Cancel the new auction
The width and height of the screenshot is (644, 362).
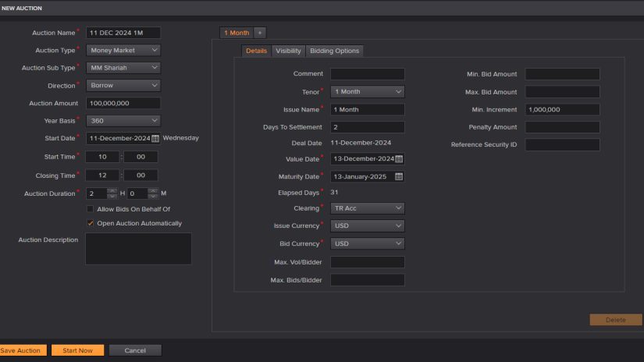135,350
